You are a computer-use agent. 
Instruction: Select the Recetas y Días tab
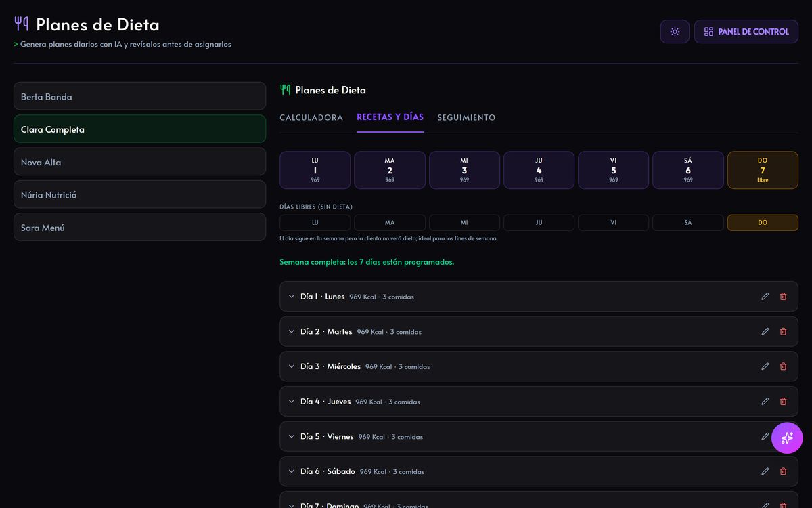point(390,117)
